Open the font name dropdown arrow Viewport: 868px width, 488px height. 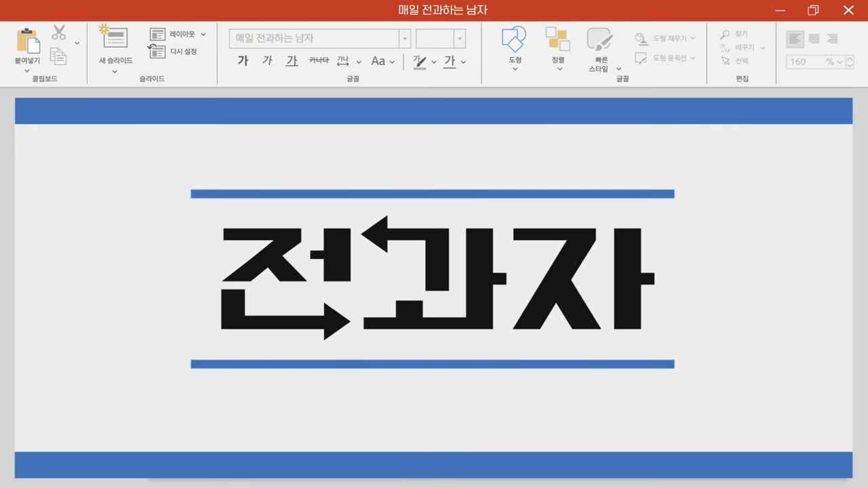point(405,38)
